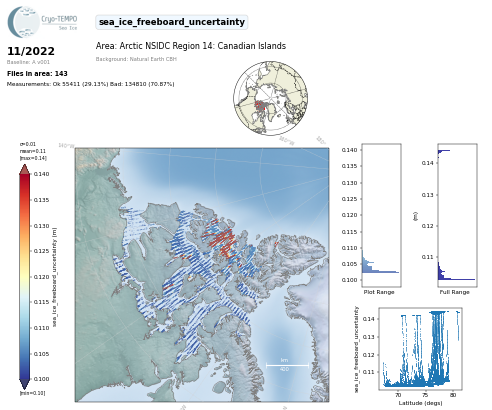Click the Arctic globe overview inset map
Image resolution: width=492 pixels, height=410 pixels.
270,98
